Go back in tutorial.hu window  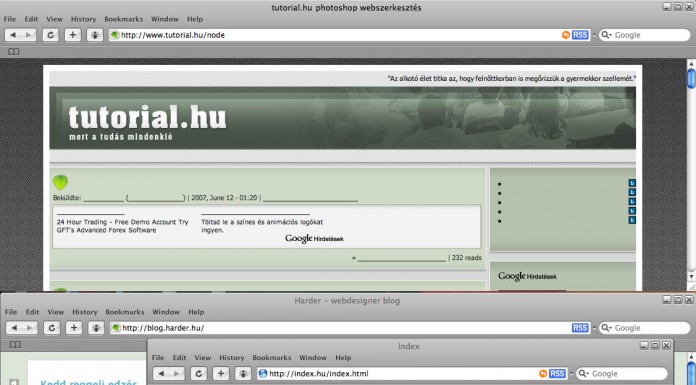point(13,35)
